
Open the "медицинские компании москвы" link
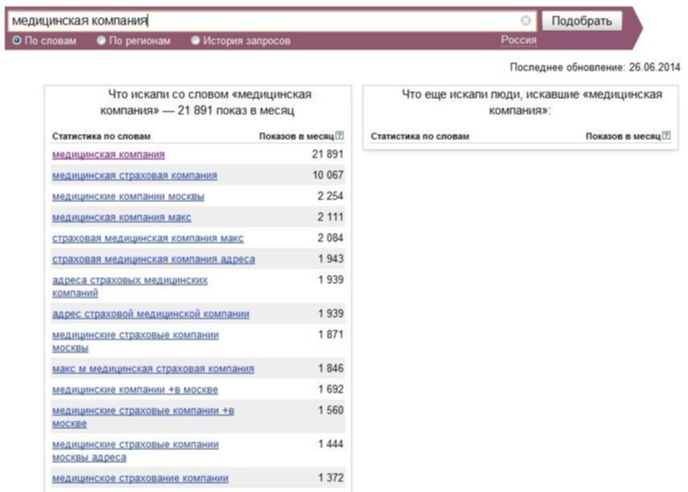coord(128,197)
